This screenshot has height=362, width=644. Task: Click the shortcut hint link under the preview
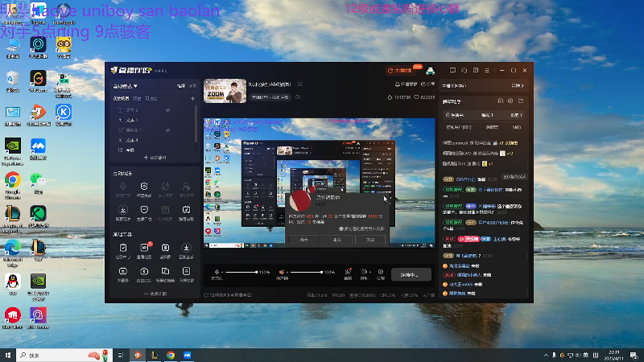pos(229,295)
